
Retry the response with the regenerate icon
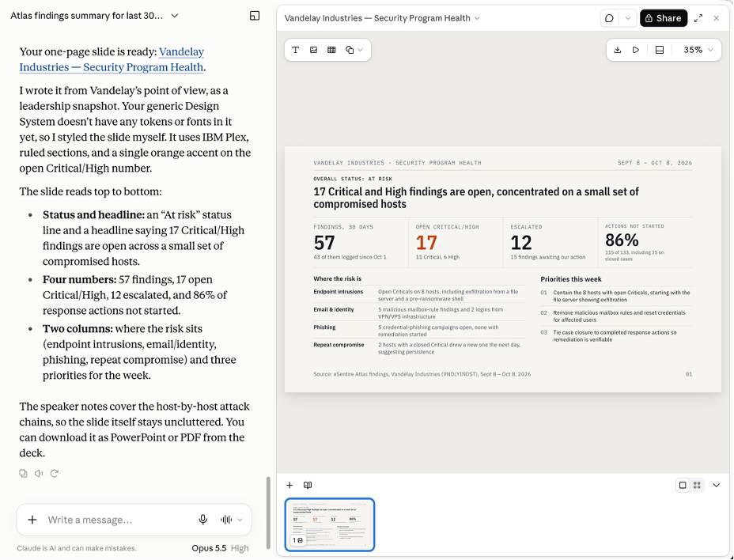(55, 473)
